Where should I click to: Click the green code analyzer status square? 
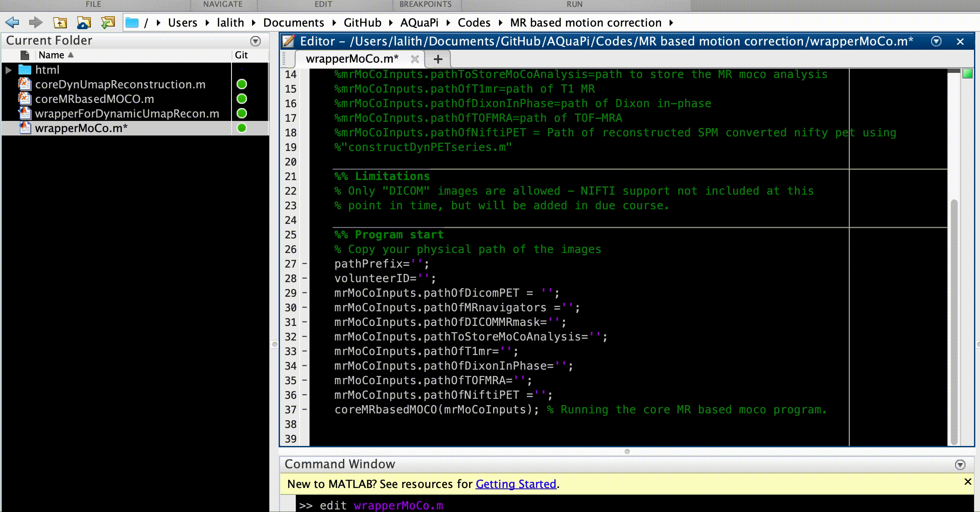click(x=967, y=74)
